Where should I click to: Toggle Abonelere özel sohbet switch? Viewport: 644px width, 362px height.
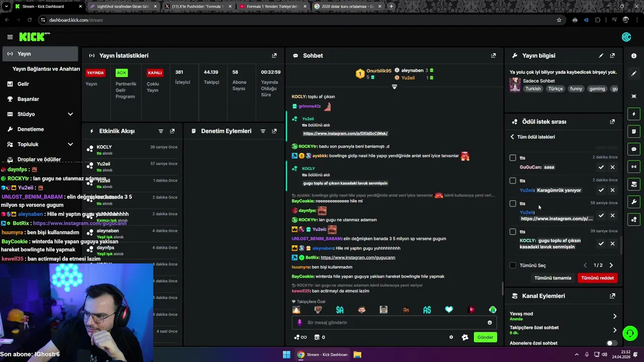pyautogui.click(x=612, y=343)
